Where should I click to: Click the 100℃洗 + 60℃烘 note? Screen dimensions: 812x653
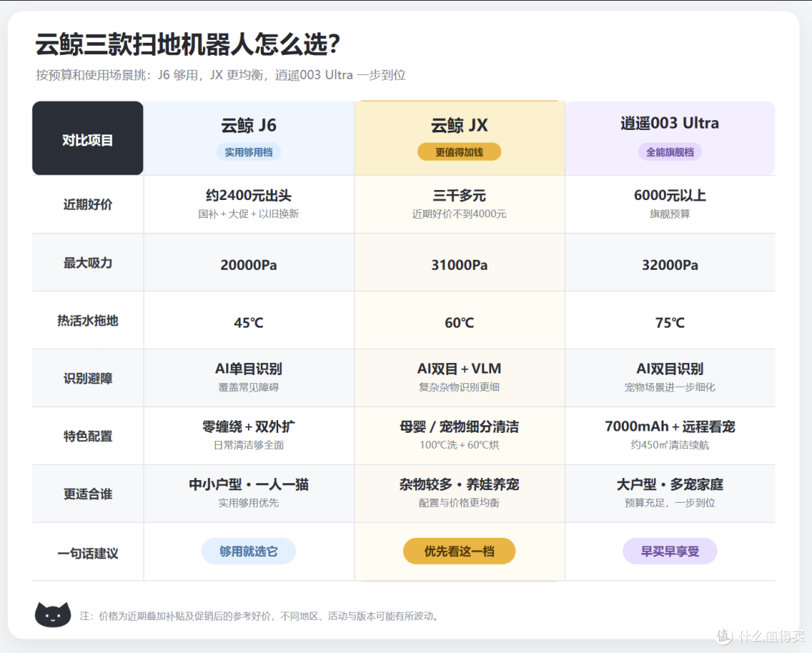(x=459, y=445)
